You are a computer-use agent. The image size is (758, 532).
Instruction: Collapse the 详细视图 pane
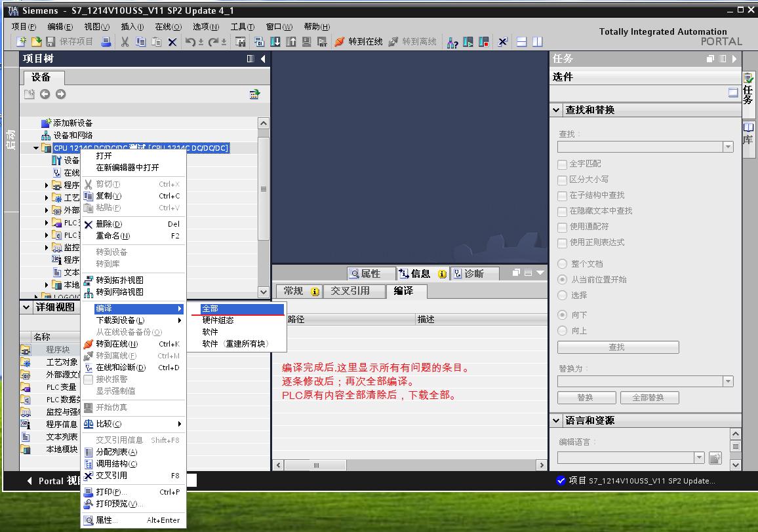tap(26, 307)
